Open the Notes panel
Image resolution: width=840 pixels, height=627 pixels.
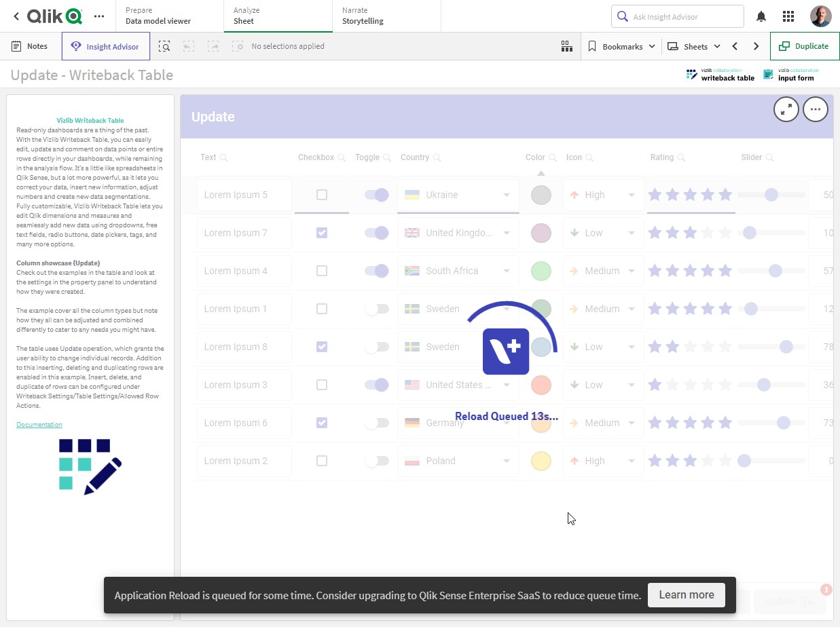(30, 46)
